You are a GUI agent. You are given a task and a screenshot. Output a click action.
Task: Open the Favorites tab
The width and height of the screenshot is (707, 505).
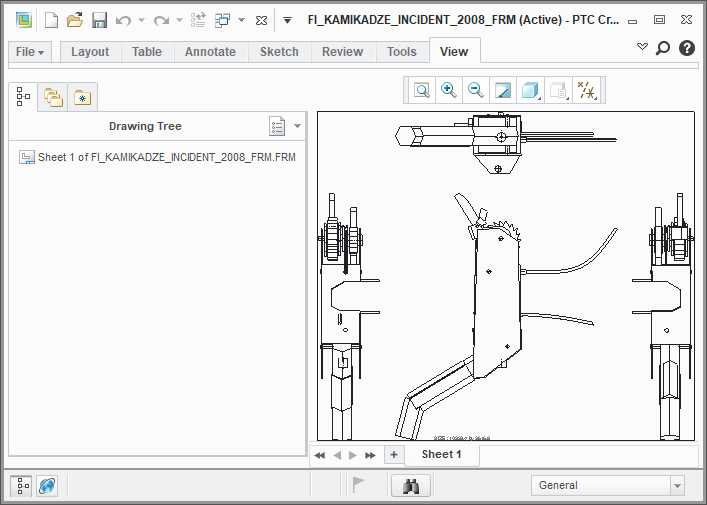tap(83, 97)
